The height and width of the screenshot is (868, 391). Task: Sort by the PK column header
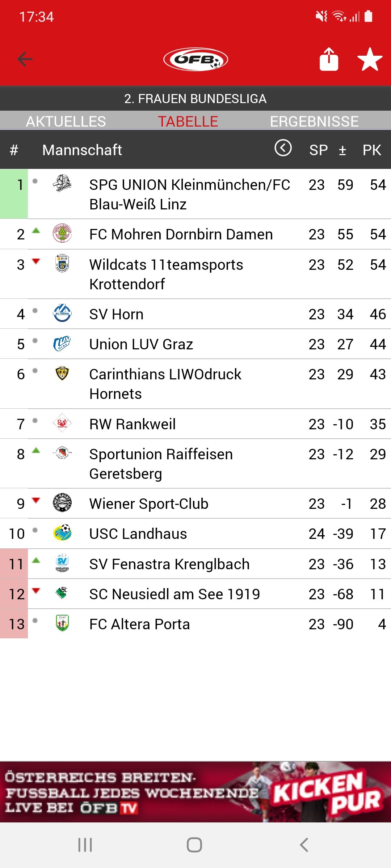pyautogui.click(x=372, y=150)
